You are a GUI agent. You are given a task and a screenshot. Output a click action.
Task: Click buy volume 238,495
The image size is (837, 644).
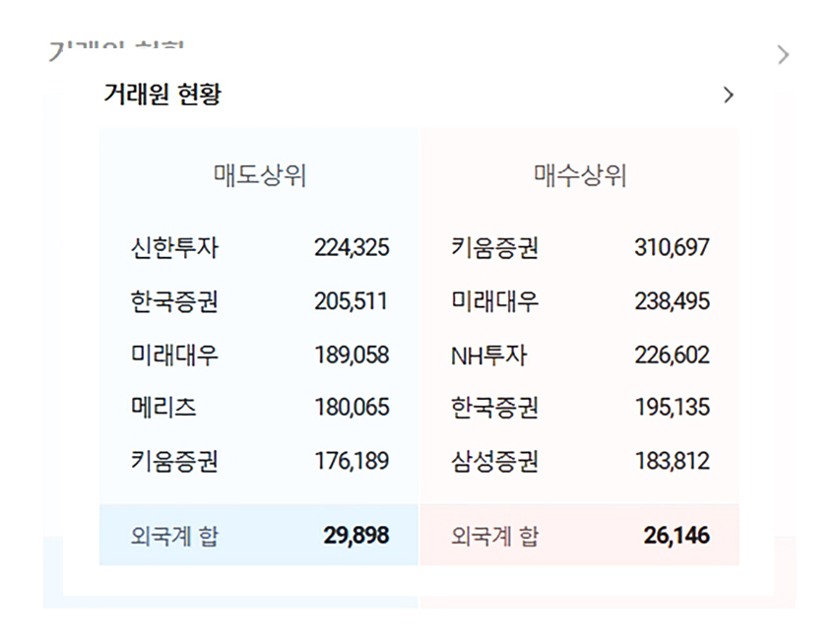tap(672, 301)
